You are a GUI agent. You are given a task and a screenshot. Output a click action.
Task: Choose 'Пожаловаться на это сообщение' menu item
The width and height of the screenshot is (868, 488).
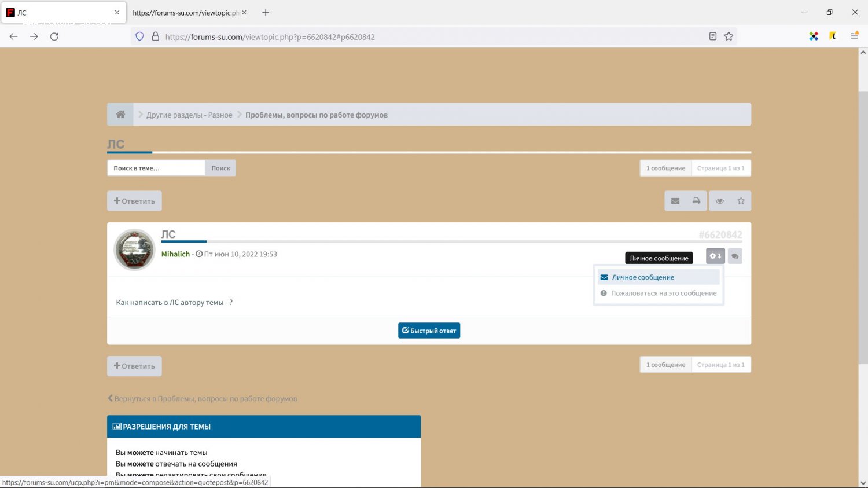pyautogui.click(x=663, y=293)
